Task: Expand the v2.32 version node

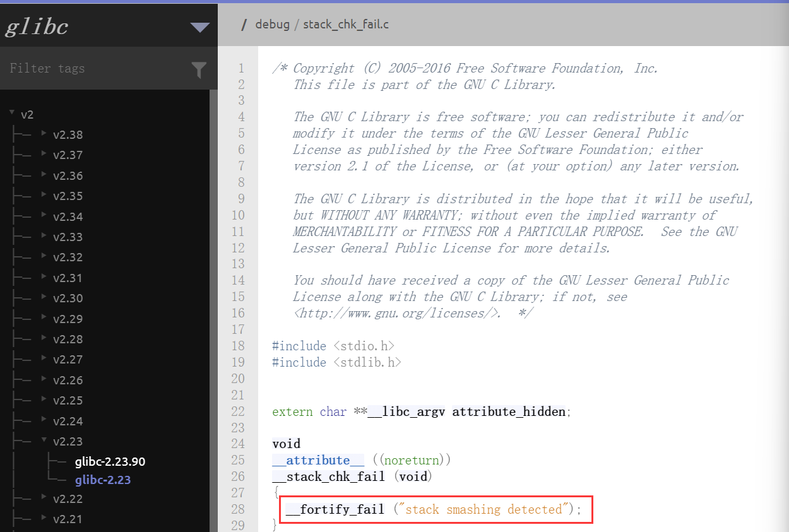Action: click(x=44, y=256)
